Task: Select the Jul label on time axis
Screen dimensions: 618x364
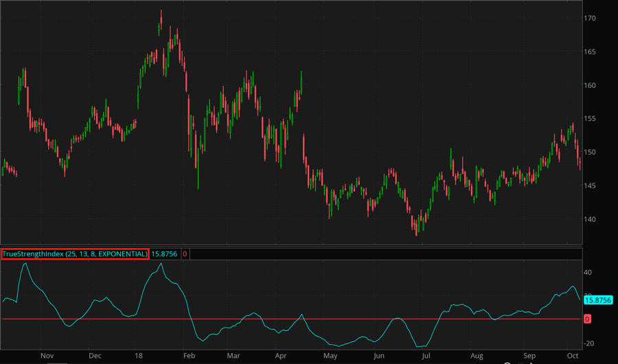Action: pyautogui.click(x=426, y=356)
